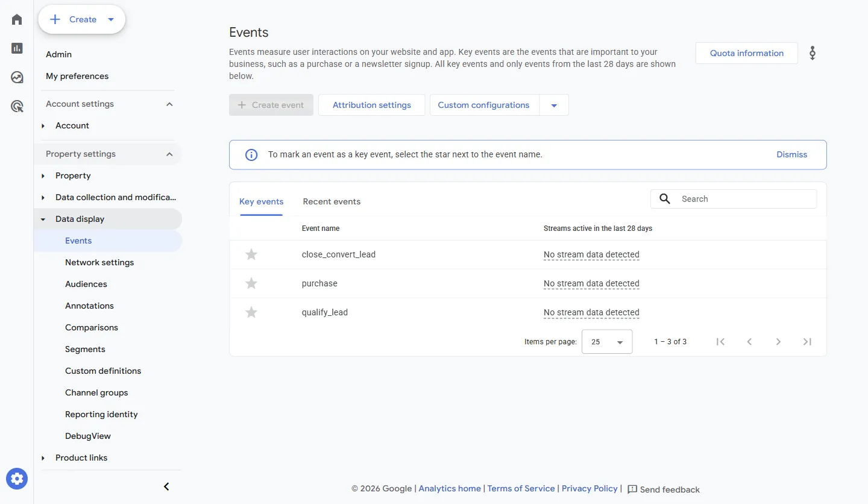Go to the first page of events
The image size is (868, 504).
click(720, 342)
